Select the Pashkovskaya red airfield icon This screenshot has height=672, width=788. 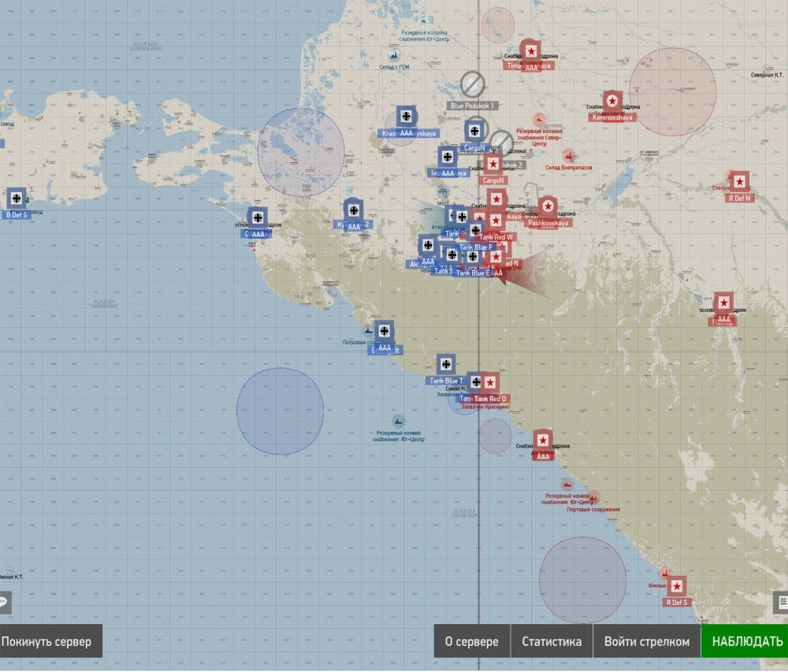tap(548, 206)
